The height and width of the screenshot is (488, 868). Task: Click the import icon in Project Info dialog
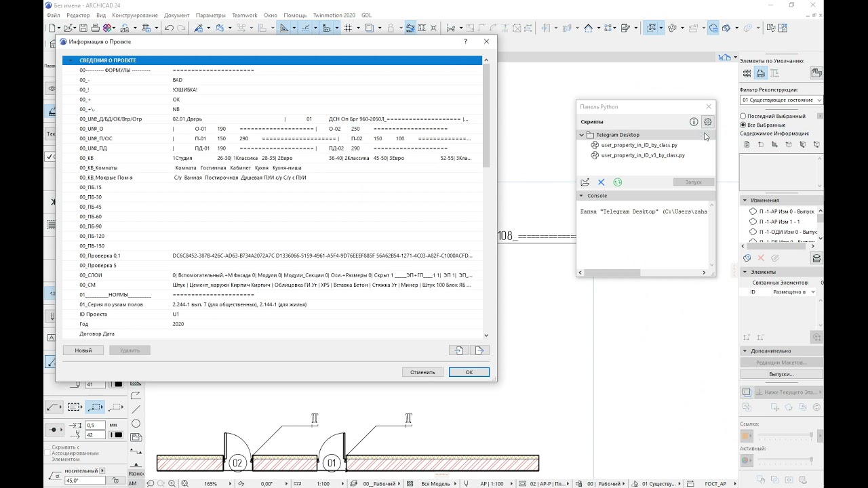click(459, 350)
